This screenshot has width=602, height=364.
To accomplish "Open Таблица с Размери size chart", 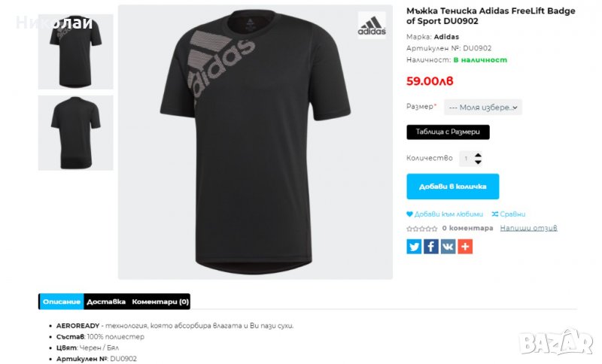I will [x=448, y=132].
